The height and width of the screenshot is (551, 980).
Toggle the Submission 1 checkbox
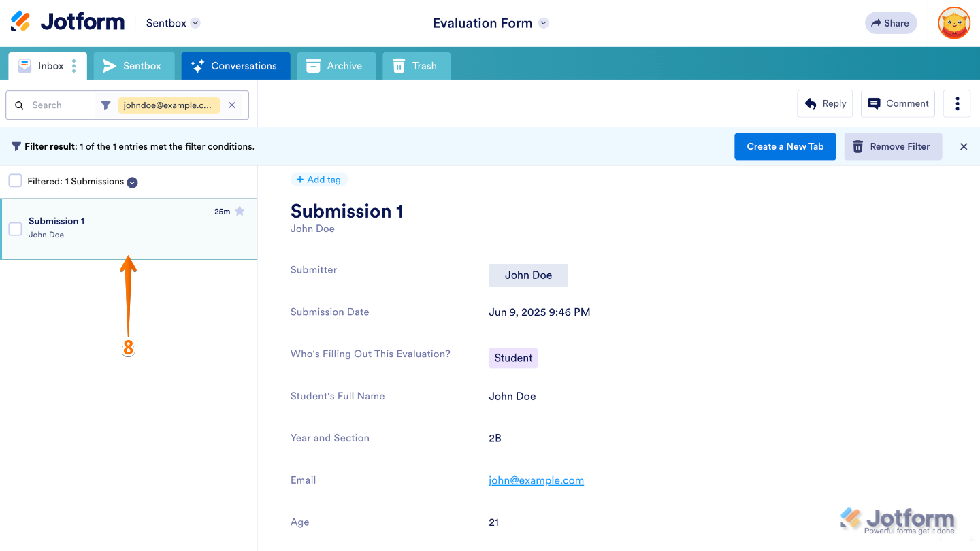[15, 229]
